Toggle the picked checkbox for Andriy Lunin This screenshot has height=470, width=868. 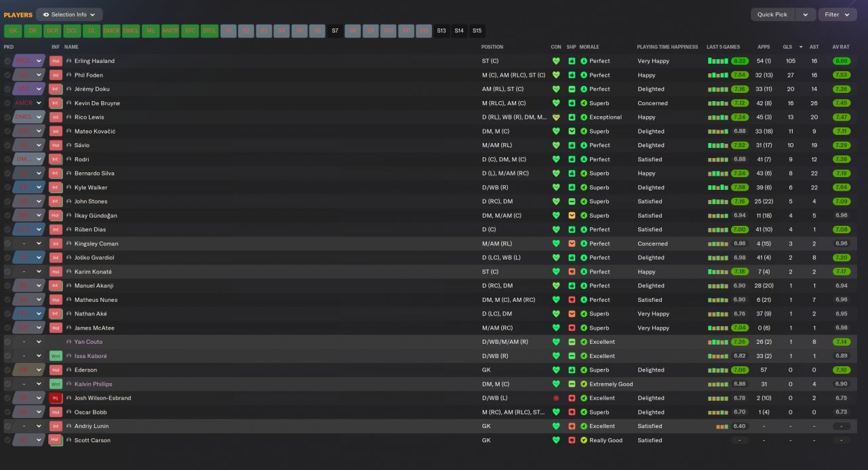pos(7,426)
